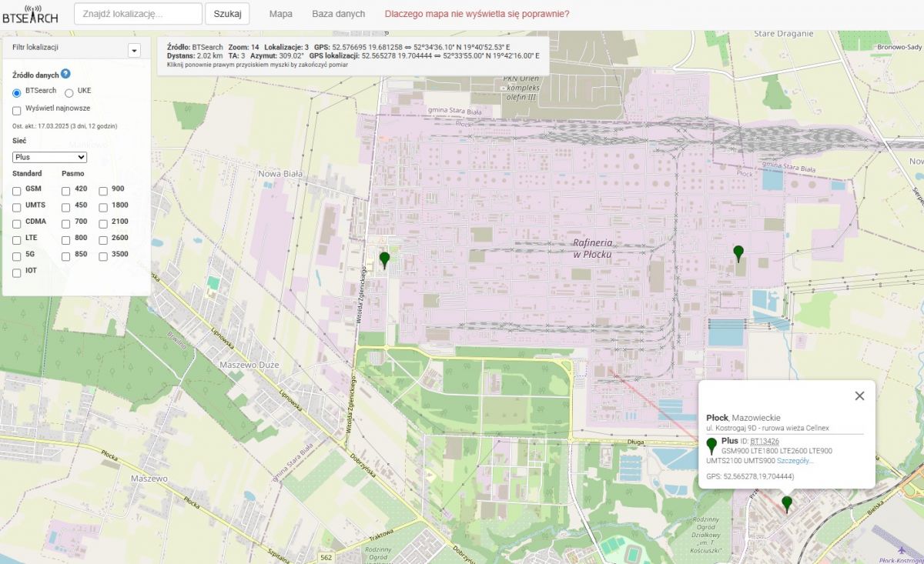Focus the Znajdź lokalizację search field
The width and height of the screenshot is (924, 564).
click(138, 14)
